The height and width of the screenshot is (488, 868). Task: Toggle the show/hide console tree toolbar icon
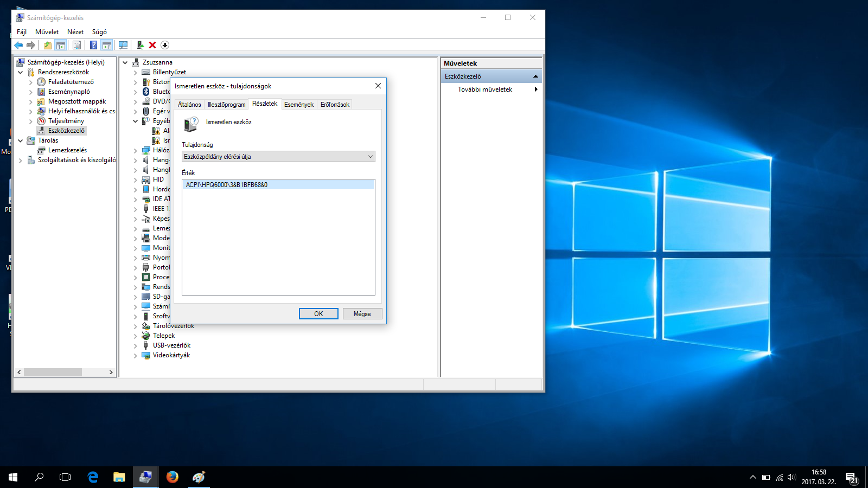tap(61, 45)
